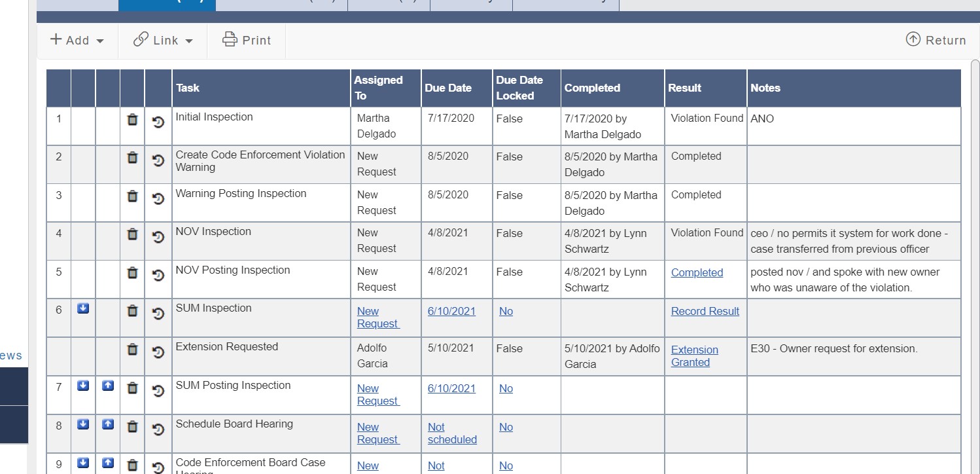
Task: Click trash icon for Extension Requested row
Action: (x=132, y=350)
